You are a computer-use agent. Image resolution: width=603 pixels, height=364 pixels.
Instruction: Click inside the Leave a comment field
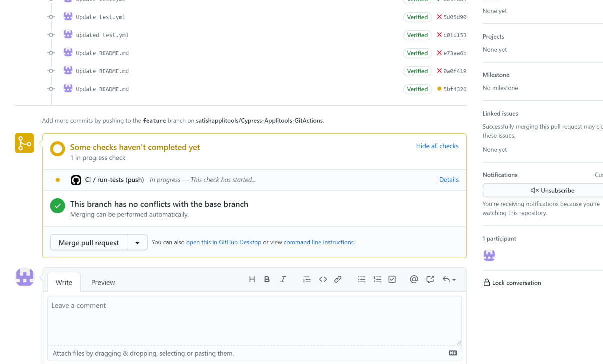point(254,320)
